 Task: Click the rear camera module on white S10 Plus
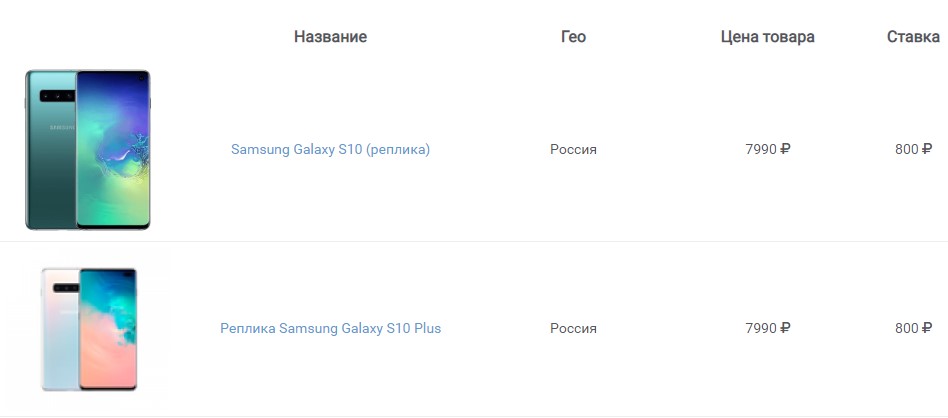tap(66, 288)
